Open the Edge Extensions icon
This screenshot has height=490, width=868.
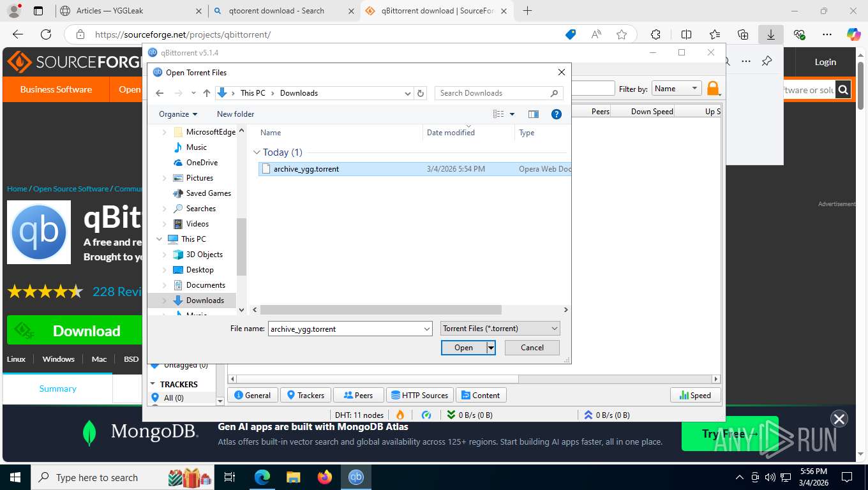point(655,34)
